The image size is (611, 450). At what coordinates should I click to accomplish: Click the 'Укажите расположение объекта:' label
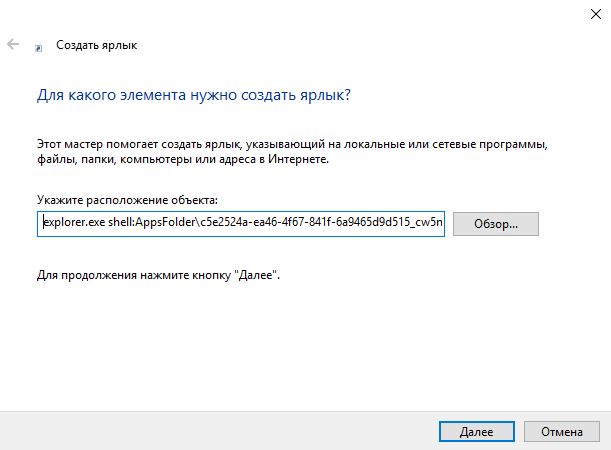coord(126,201)
